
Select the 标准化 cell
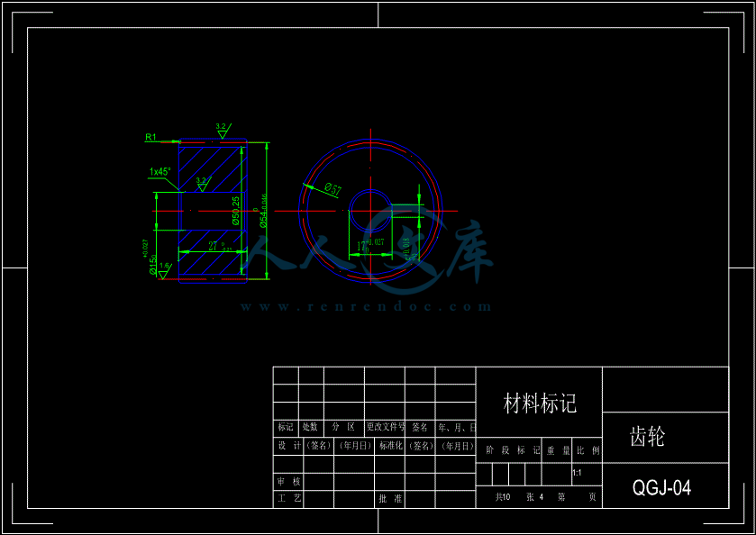[390, 446]
